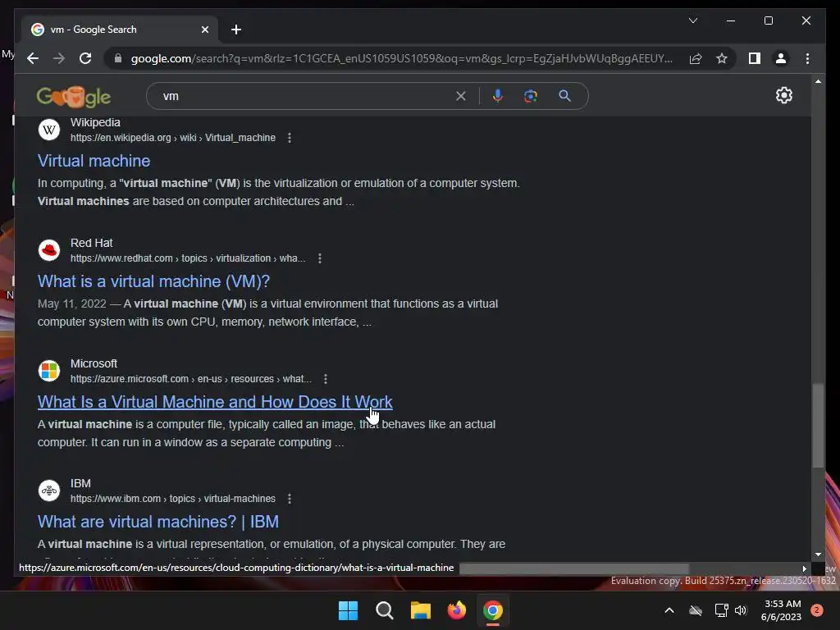
Task: Open more options for Wikipedia result
Action: point(290,138)
